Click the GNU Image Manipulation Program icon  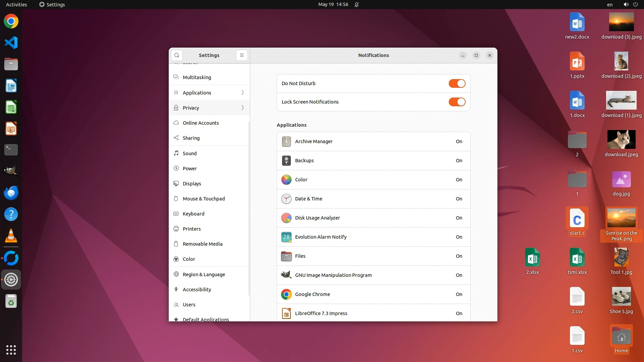pos(286,275)
